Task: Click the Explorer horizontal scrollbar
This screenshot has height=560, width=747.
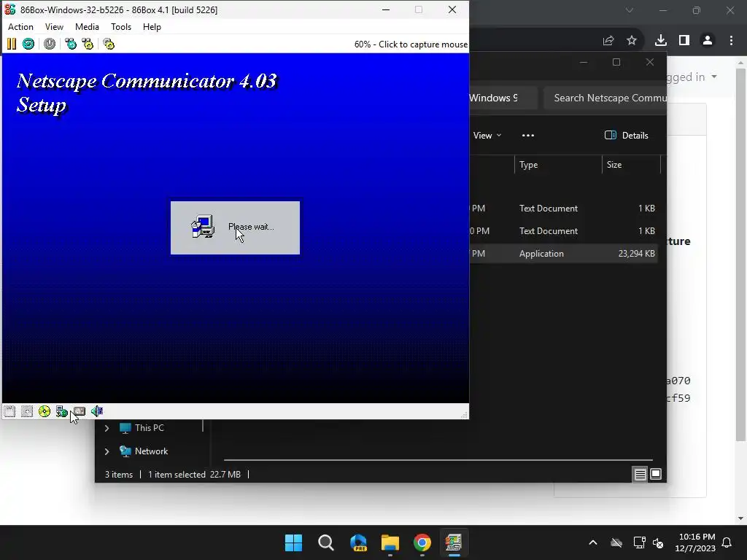Action: pyautogui.click(x=438, y=460)
